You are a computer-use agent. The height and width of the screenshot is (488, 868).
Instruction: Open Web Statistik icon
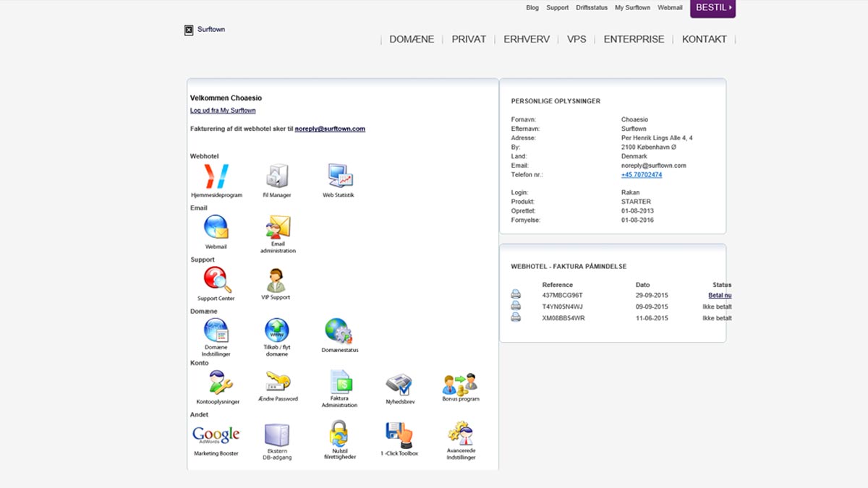339,176
